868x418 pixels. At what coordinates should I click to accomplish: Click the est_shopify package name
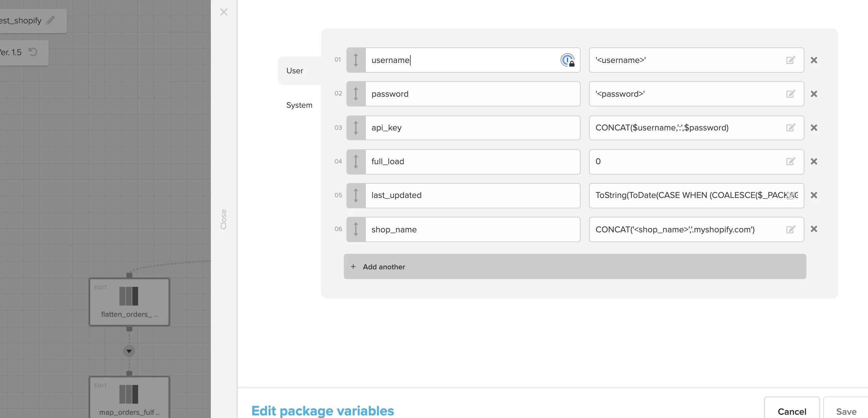[20, 20]
